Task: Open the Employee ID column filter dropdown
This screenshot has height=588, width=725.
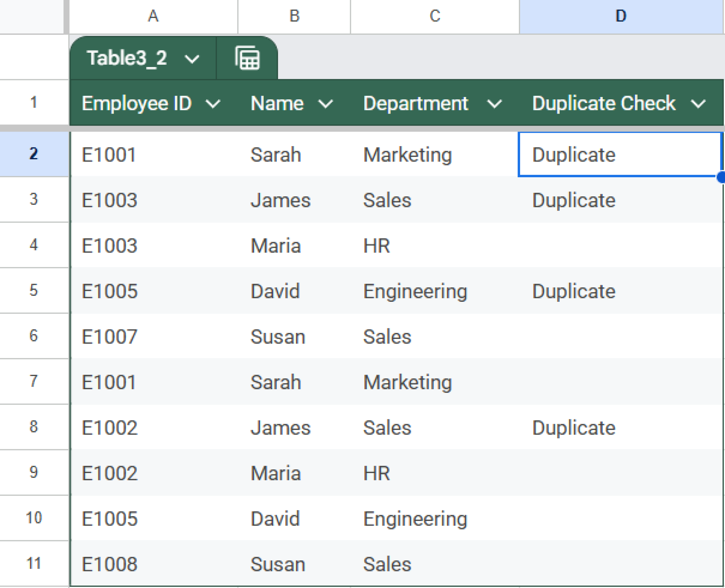Action: [x=213, y=103]
